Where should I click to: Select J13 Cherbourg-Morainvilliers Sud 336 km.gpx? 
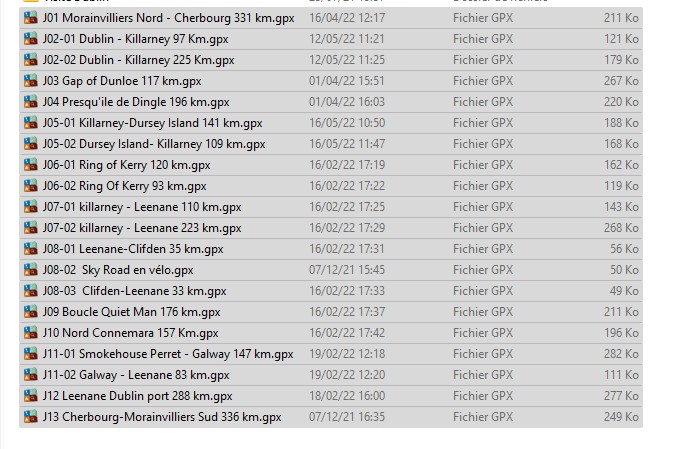pyautogui.click(x=331, y=417)
